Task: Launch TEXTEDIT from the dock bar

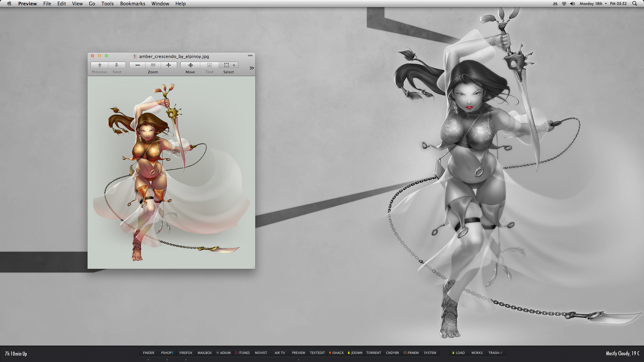Action: (x=317, y=353)
